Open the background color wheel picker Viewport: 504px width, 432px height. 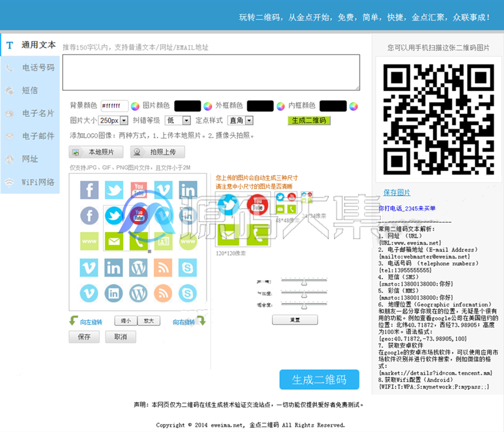point(135,106)
